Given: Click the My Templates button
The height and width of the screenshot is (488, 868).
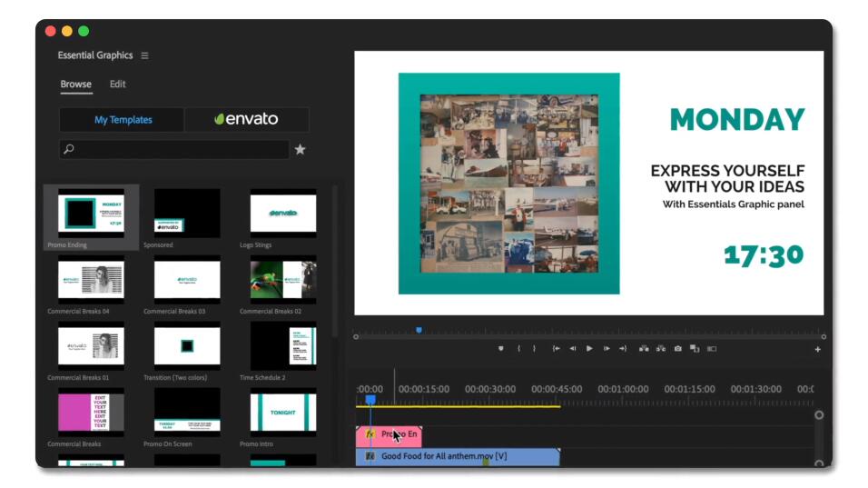Looking at the screenshot, I should (123, 120).
